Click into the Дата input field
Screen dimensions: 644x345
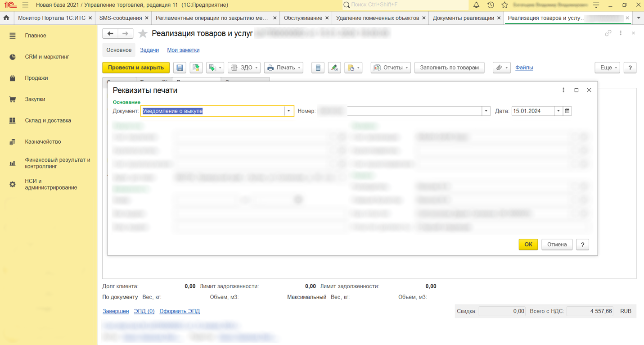click(532, 111)
